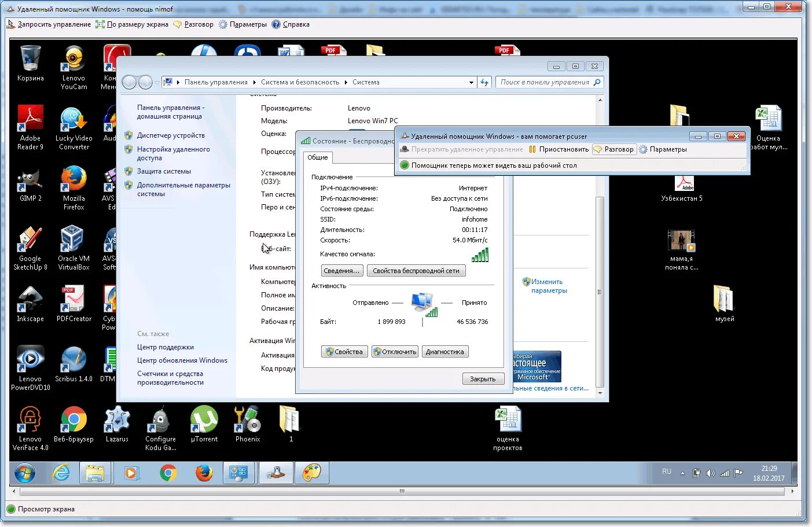The image size is (812, 527).
Task: Open the Lenovo YouCam desktop icon
Action: click(x=74, y=68)
